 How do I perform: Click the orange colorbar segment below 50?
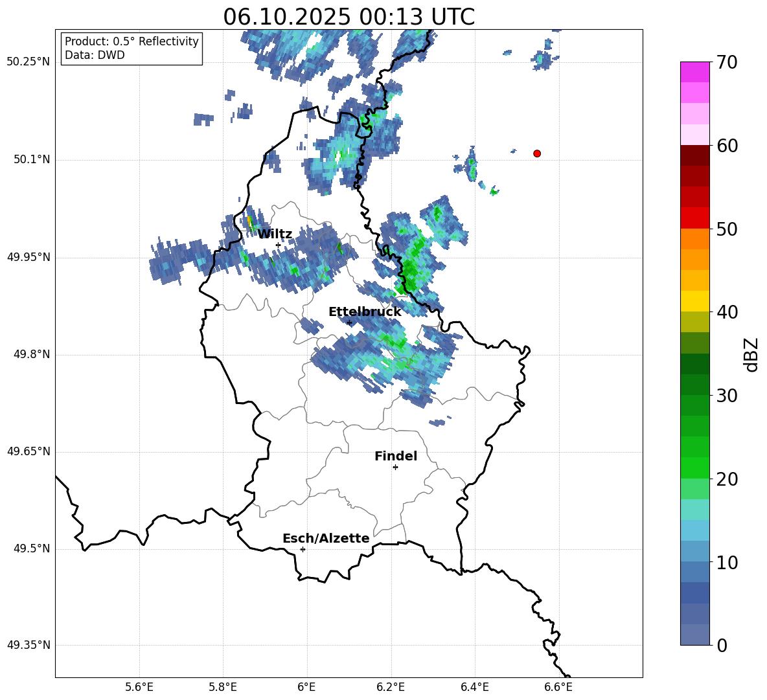pyautogui.click(x=695, y=239)
